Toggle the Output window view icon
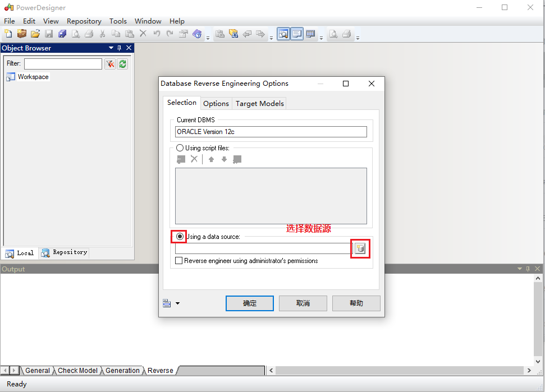545x392 pixels. (x=297, y=34)
